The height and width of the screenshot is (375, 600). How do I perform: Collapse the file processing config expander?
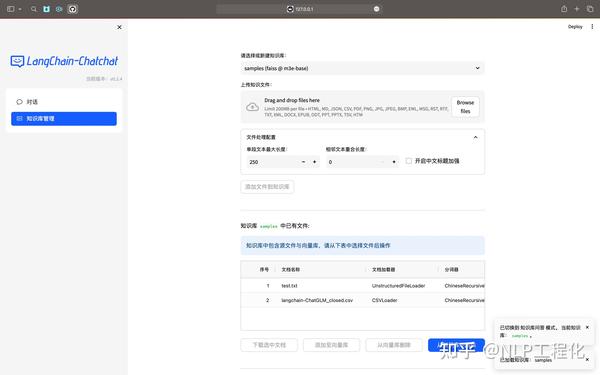475,137
